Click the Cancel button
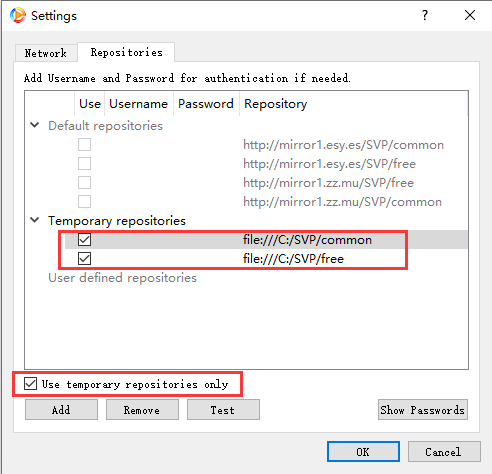 click(444, 452)
